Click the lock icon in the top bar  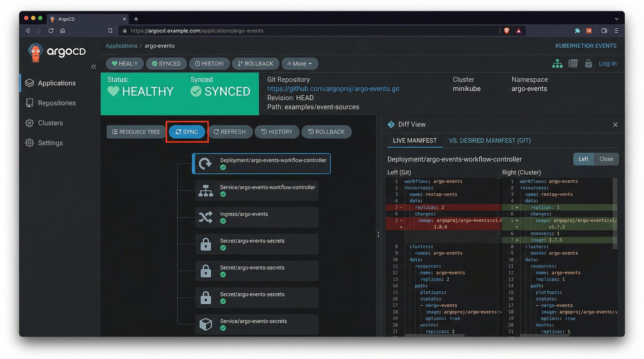coord(588,63)
